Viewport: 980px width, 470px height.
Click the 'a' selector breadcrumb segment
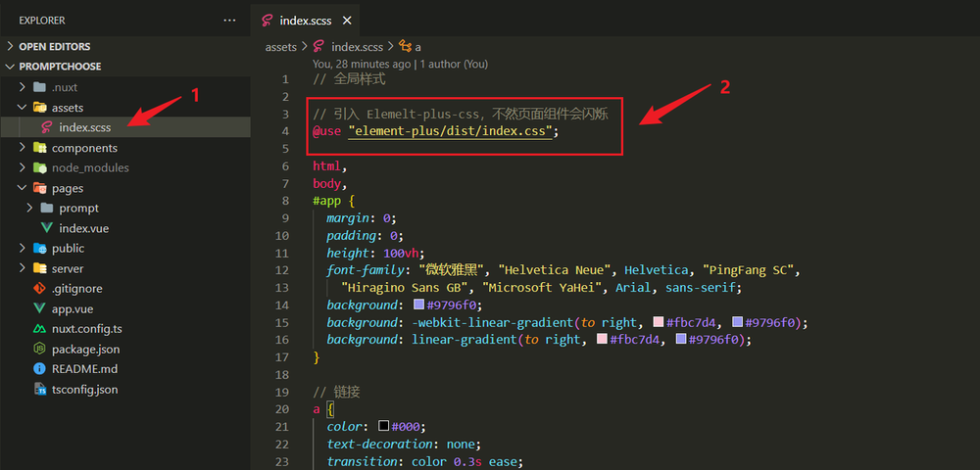[418, 47]
